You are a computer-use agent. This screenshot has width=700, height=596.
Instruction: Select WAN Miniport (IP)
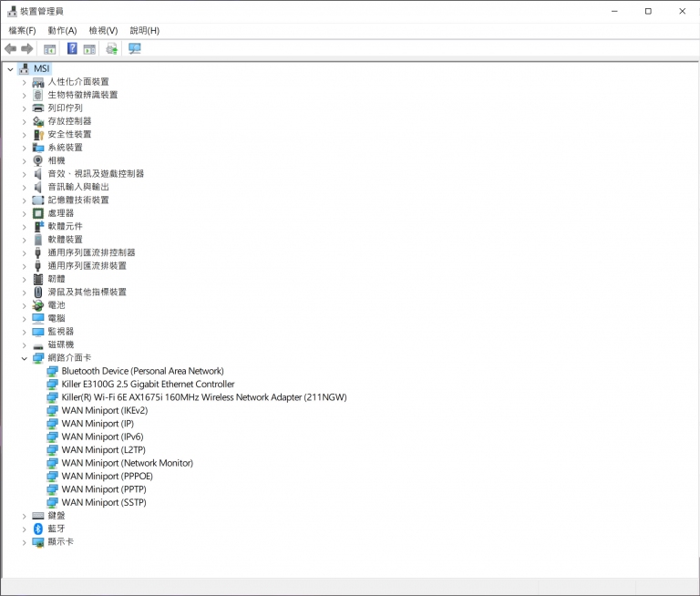pos(98,424)
